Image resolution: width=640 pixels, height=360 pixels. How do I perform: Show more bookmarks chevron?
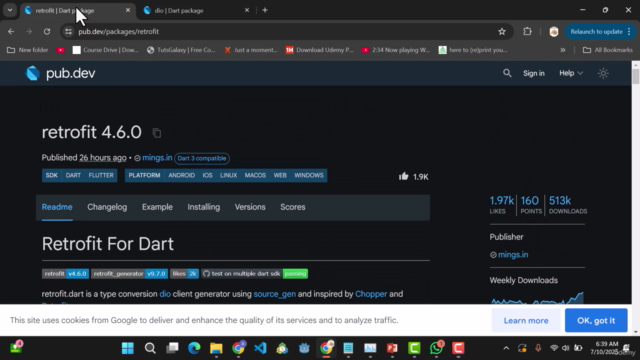pyautogui.click(x=563, y=50)
